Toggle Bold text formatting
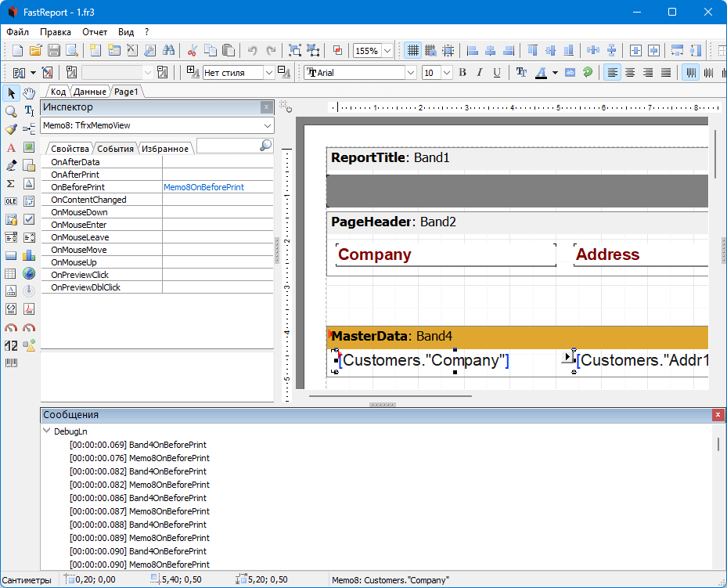Viewport: 727px width, 588px height. tap(462, 73)
